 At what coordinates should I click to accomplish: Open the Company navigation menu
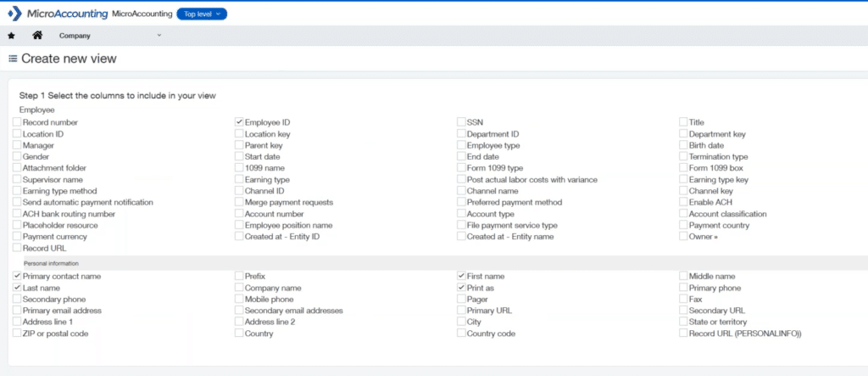click(x=75, y=36)
